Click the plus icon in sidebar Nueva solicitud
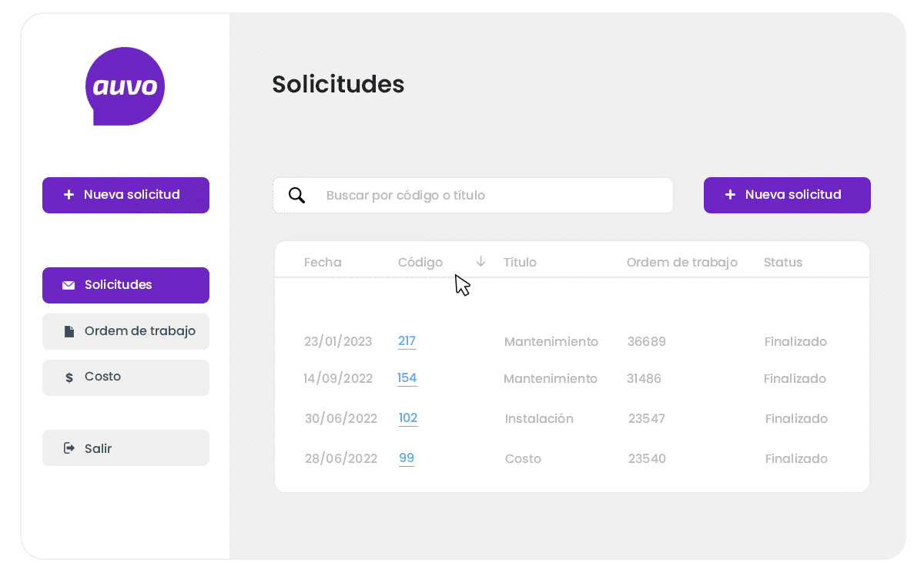Screen dimensions: 924x570 pyautogui.click(x=69, y=195)
